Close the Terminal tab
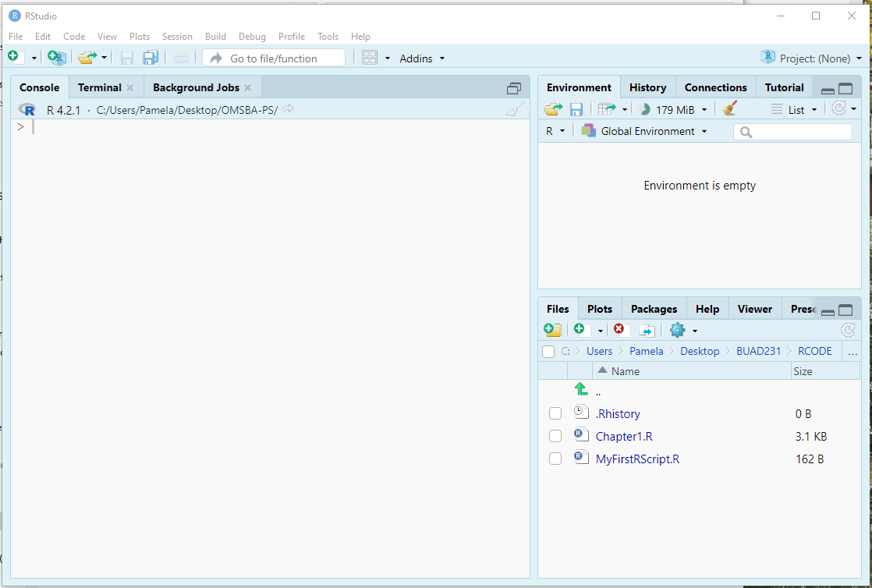The width and height of the screenshot is (872, 588). point(129,88)
